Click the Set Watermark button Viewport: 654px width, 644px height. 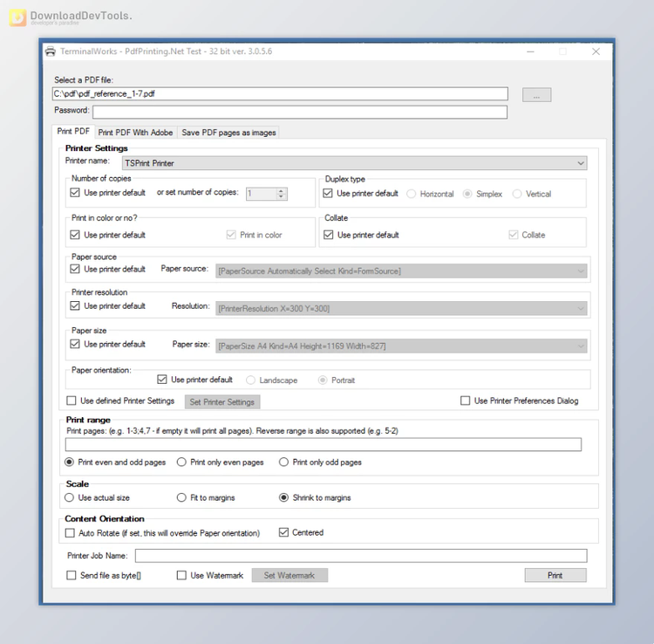point(290,575)
